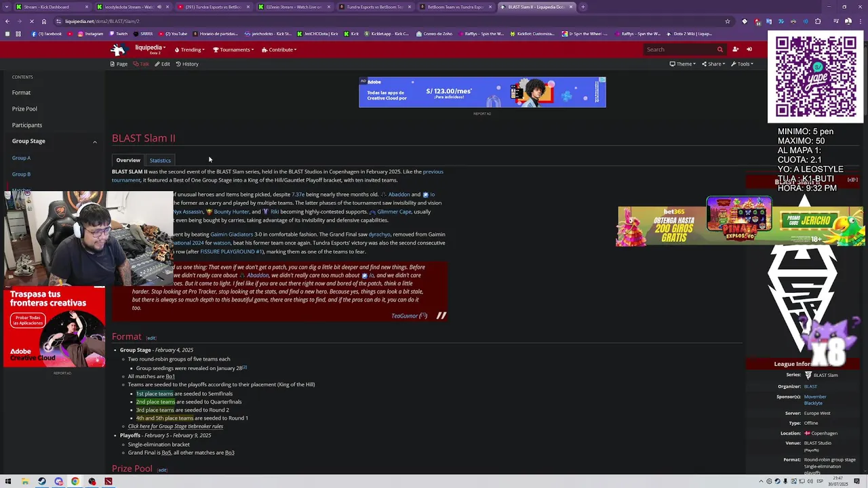868x488 pixels.
Task: Open the Facebook bookmark
Action: [47, 33]
